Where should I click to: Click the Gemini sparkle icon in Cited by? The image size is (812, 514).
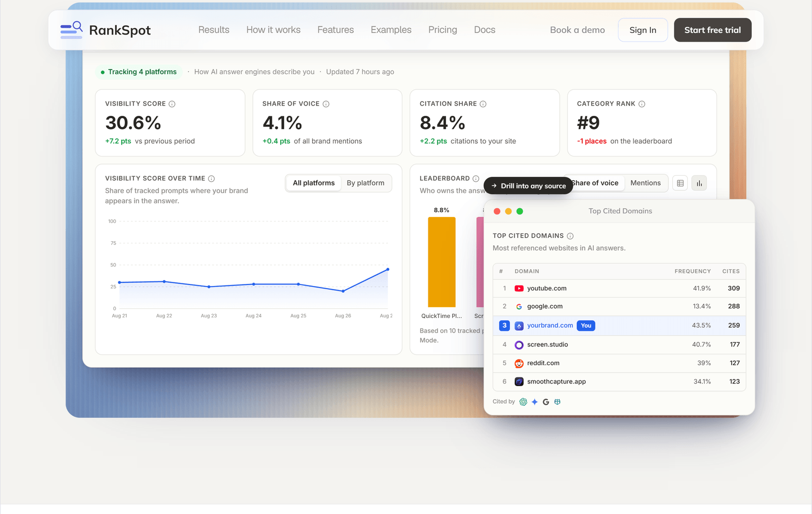[x=534, y=402]
